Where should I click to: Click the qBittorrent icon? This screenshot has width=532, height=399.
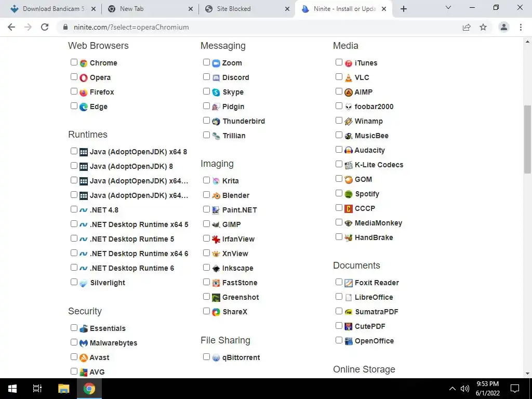click(216, 358)
